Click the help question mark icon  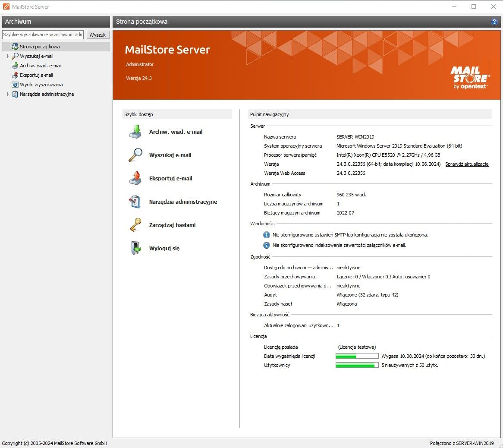[494, 22]
